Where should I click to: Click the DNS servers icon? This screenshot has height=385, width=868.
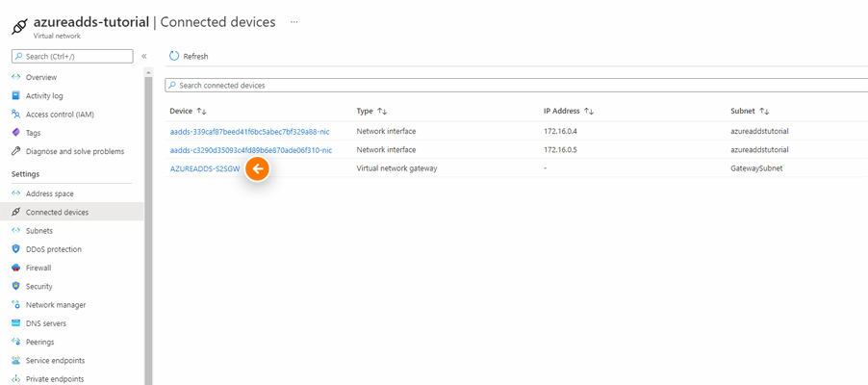16,323
